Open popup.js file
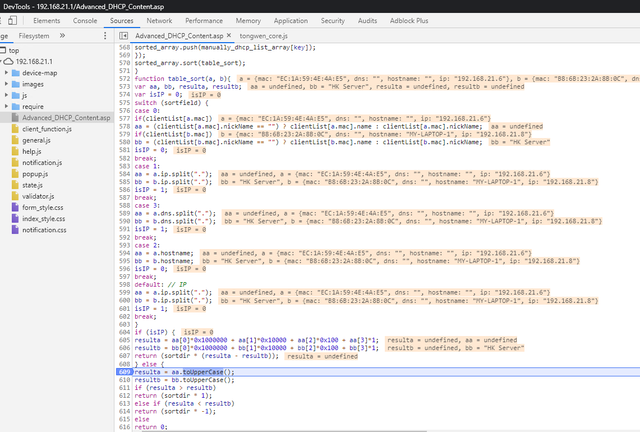The image size is (640, 432). [x=35, y=174]
